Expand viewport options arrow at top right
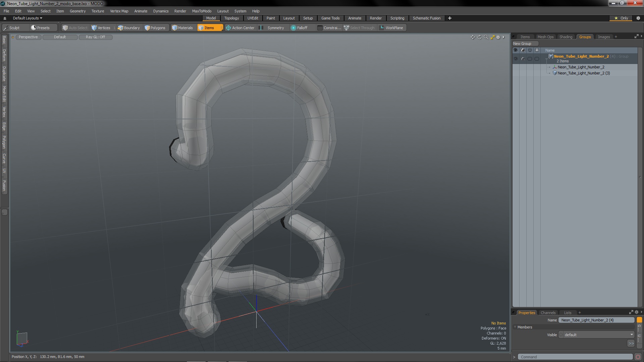This screenshot has width=644, height=362. 503,37
